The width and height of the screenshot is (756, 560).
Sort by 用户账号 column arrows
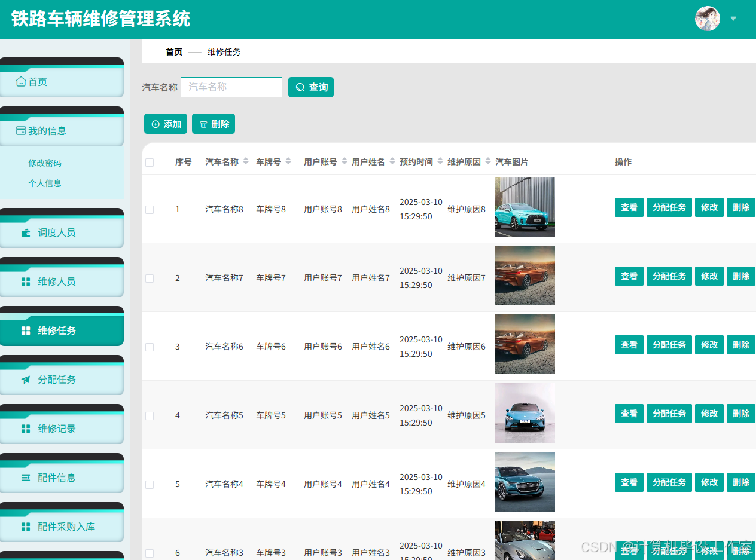click(x=345, y=161)
